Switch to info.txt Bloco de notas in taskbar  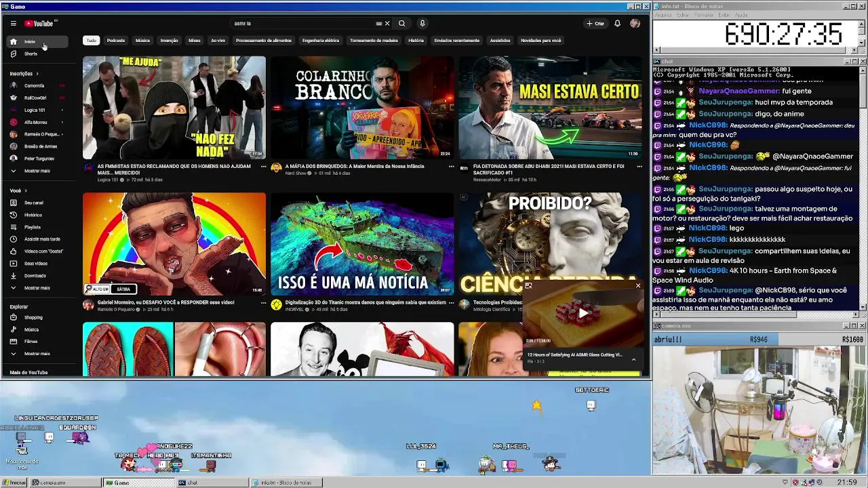(x=285, y=483)
